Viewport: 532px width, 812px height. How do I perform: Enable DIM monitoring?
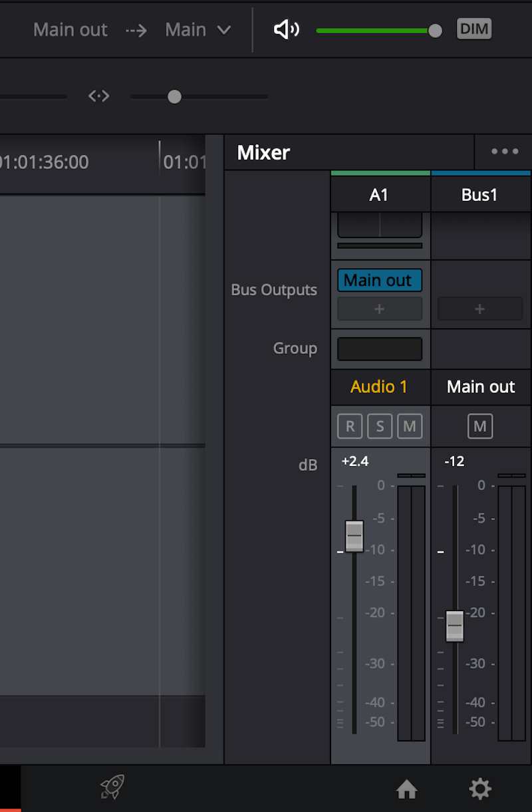(x=474, y=29)
